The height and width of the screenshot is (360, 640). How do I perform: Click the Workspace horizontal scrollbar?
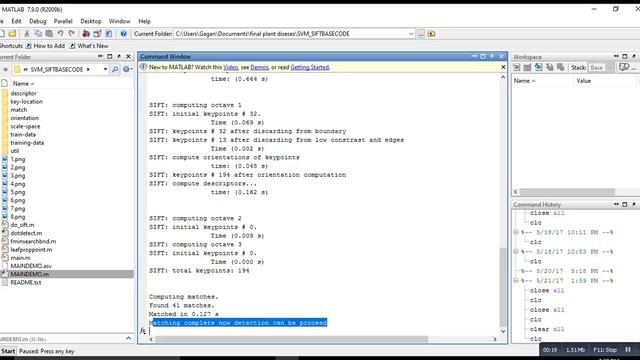click(567, 191)
